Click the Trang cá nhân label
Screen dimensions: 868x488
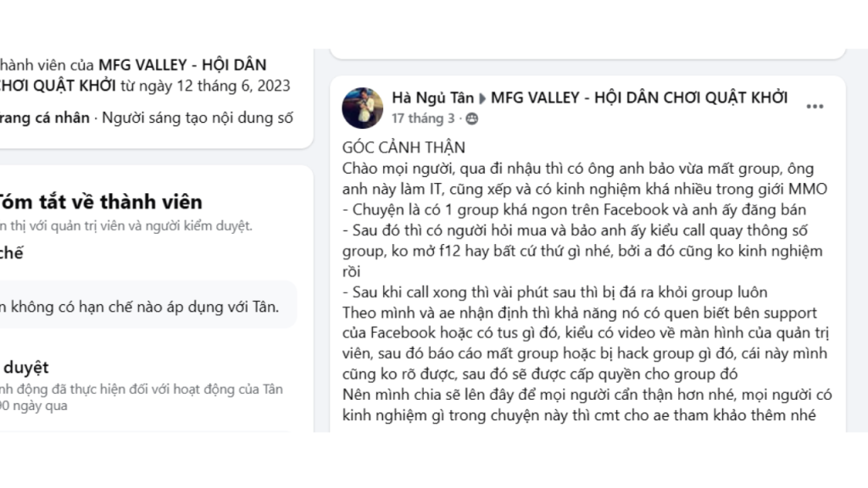(44, 118)
